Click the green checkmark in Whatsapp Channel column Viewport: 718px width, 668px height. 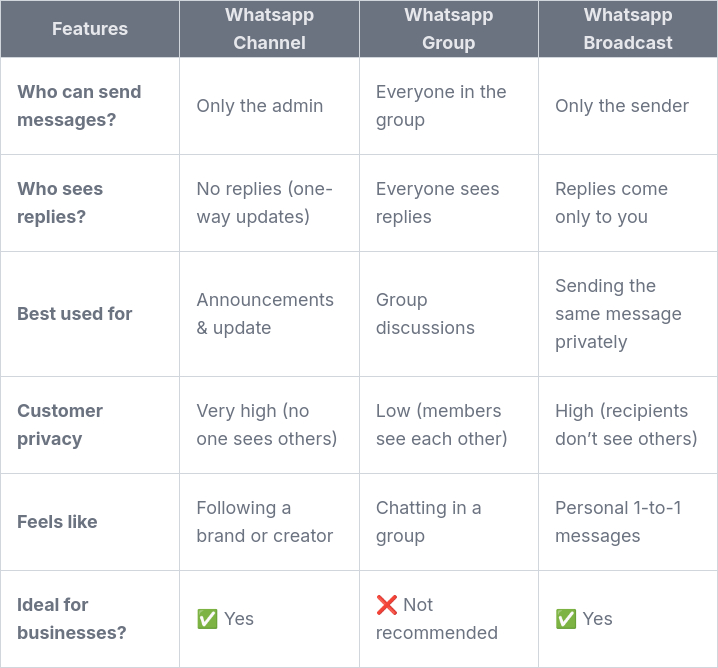[207, 619]
